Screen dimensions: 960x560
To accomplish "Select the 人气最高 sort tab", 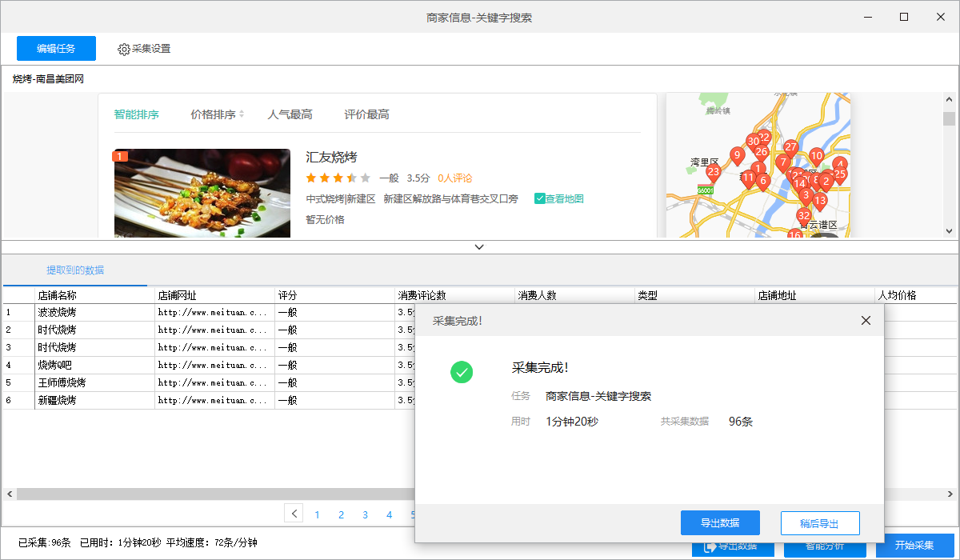I will pyautogui.click(x=290, y=114).
